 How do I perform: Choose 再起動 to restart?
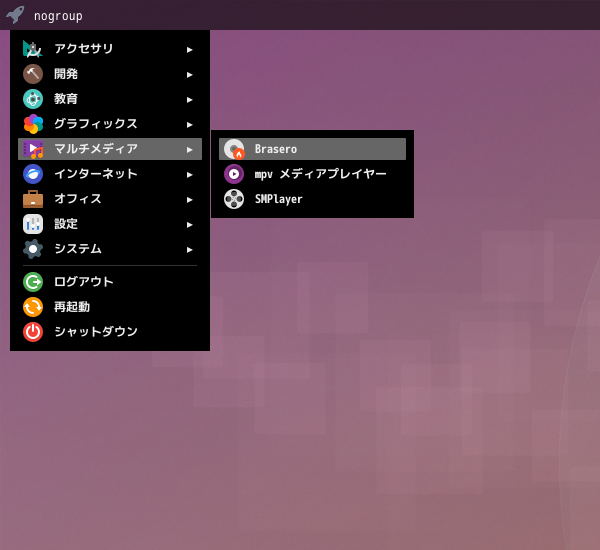pyautogui.click(x=110, y=307)
